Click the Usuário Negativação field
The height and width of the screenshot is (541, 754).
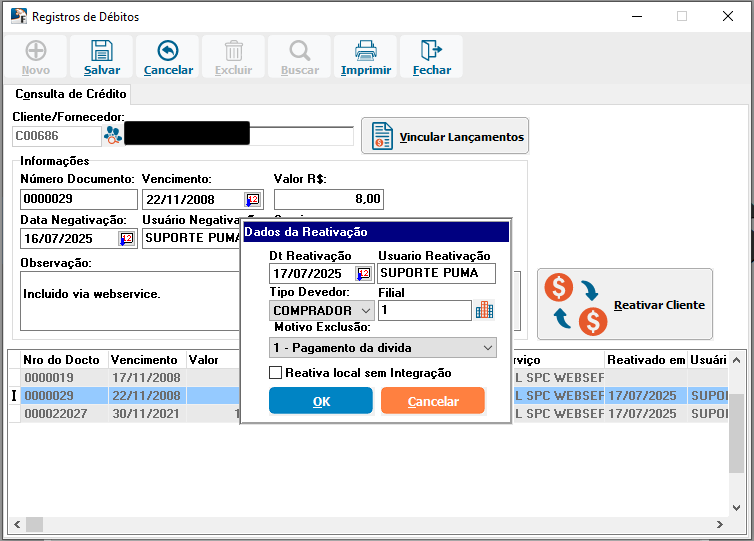pos(191,239)
